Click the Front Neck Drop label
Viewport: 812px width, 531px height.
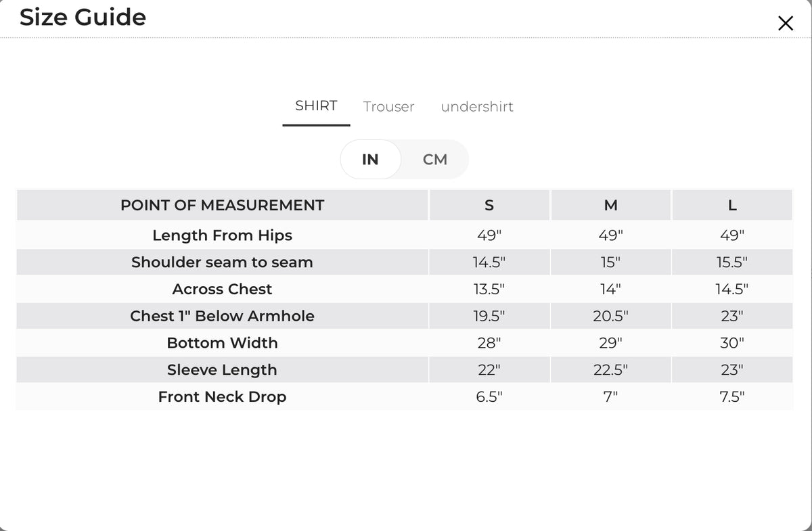[222, 397]
